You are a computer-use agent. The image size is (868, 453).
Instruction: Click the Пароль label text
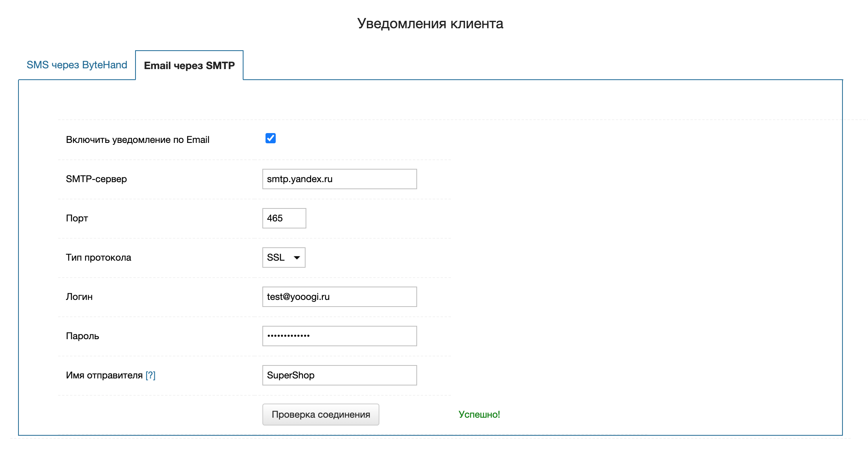(x=82, y=336)
